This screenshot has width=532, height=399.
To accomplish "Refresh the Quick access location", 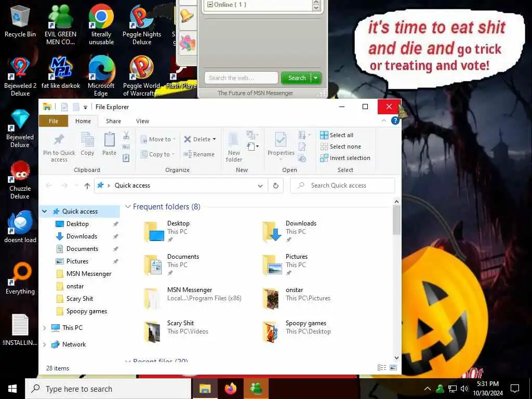I will 276,185.
